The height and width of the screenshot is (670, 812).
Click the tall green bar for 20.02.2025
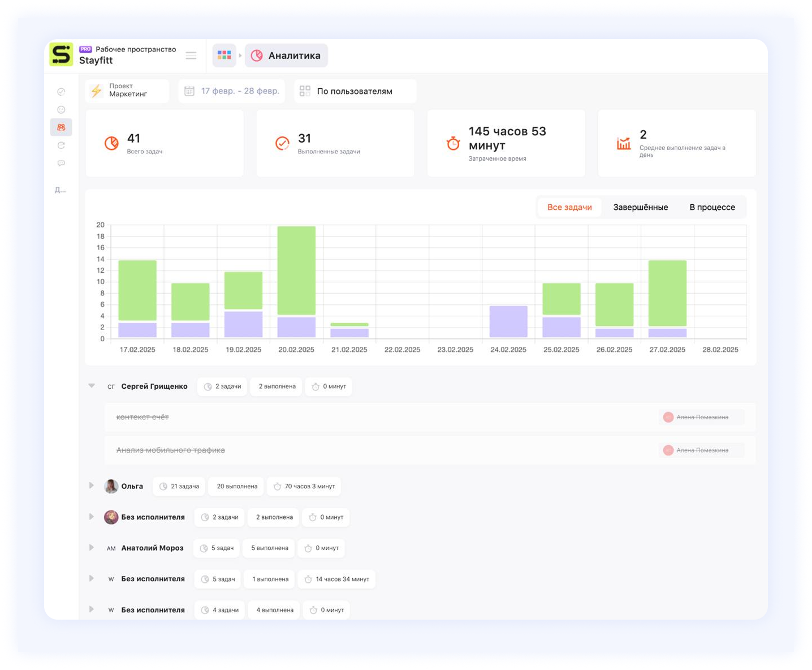[296, 270]
